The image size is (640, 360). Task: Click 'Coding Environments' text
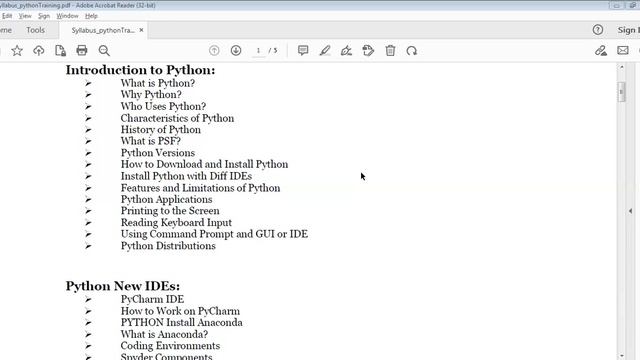coord(170,346)
